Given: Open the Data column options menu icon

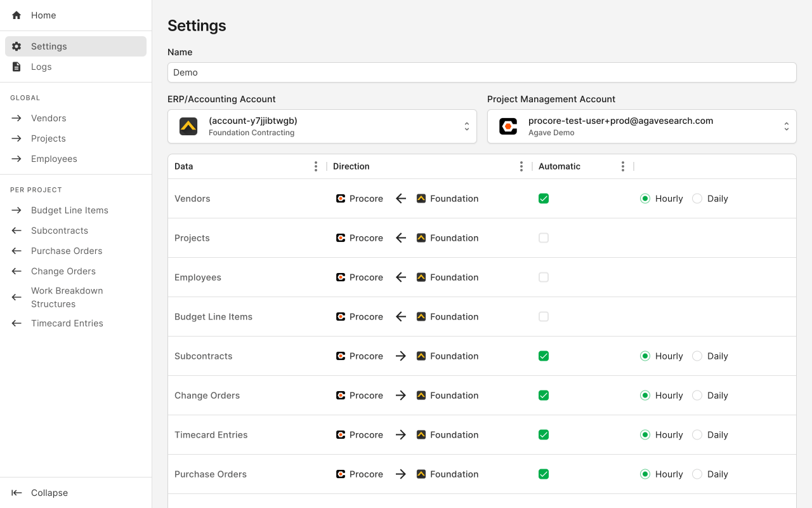Looking at the screenshot, I should 316,166.
